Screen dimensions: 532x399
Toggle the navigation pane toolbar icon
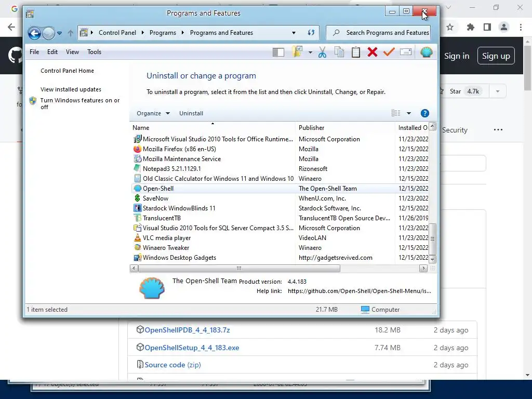point(278,52)
